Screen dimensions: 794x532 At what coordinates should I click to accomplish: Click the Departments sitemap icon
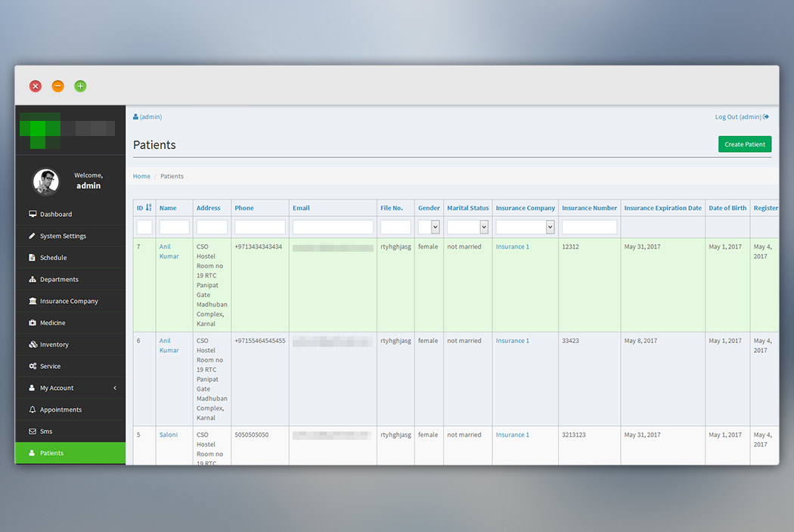point(33,279)
